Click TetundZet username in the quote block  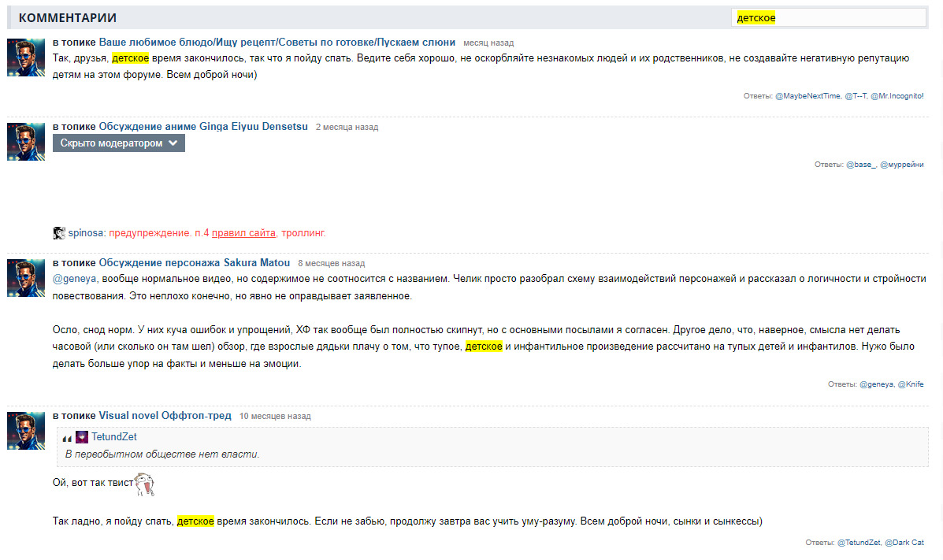[114, 437]
